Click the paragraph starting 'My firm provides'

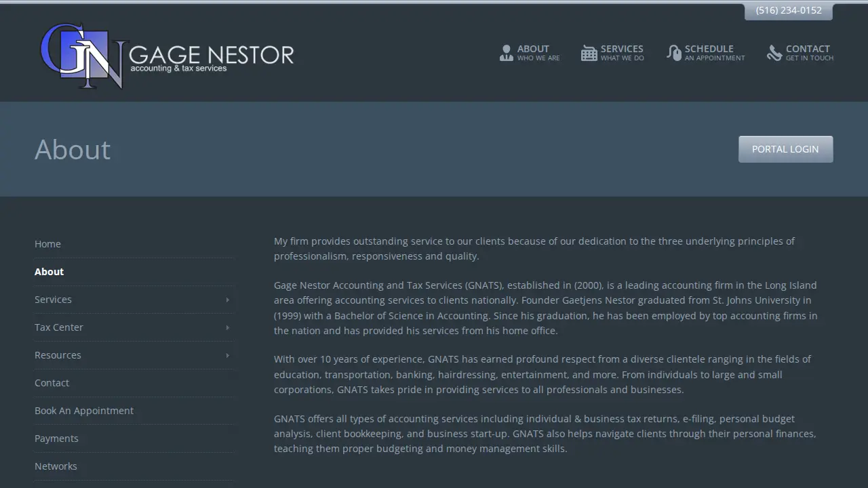tap(534, 249)
